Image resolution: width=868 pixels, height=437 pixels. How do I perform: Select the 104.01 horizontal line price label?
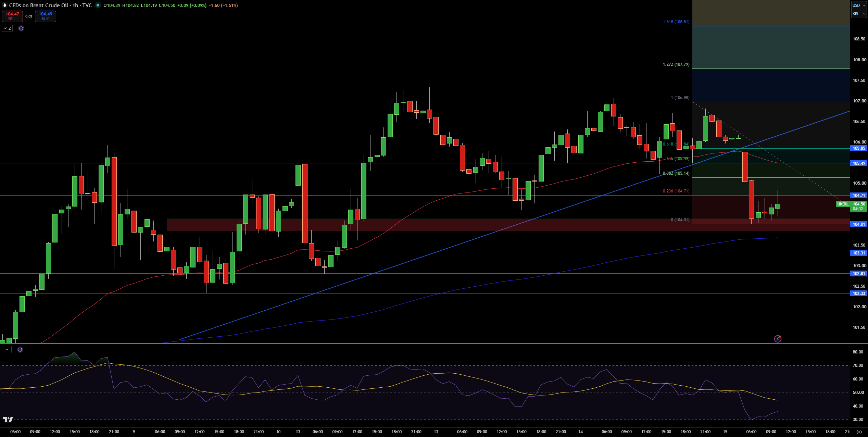click(x=859, y=224)
